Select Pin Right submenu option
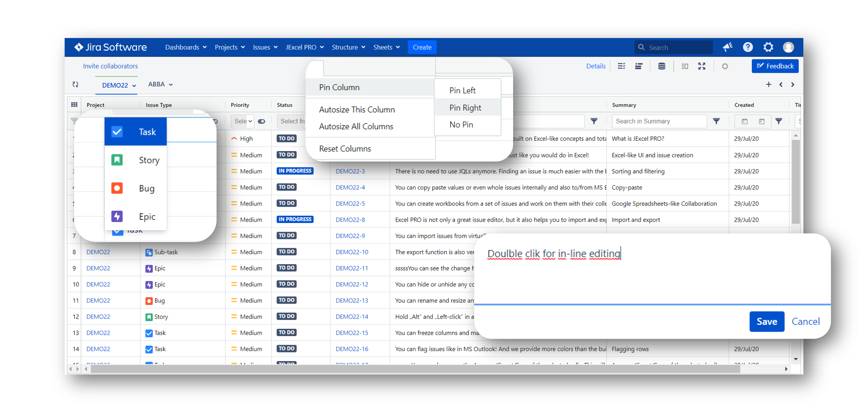The width and height of the screenshot is (868, 413). pos(467,108)
